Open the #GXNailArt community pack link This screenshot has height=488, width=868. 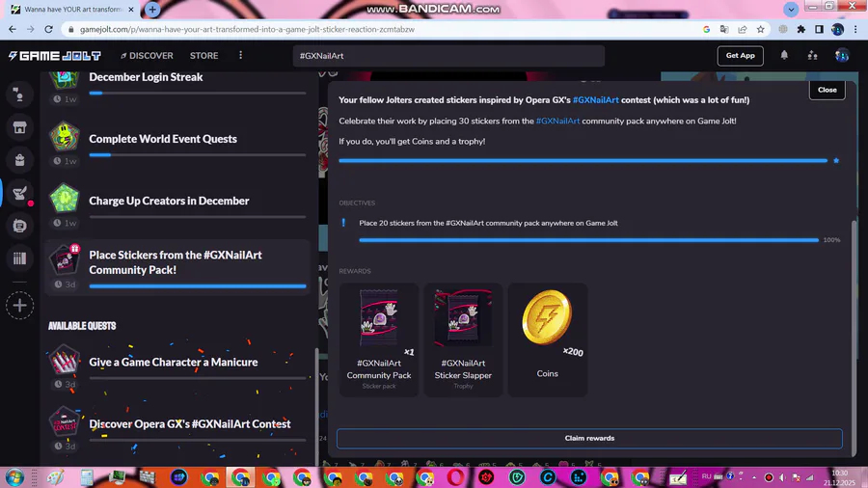[x=557, y=122]
